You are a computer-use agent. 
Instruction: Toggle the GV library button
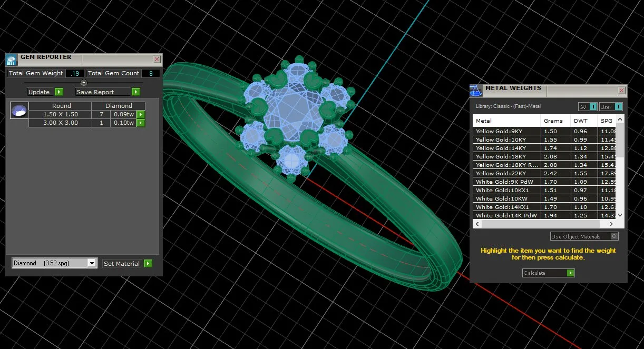tap(588, 107)
